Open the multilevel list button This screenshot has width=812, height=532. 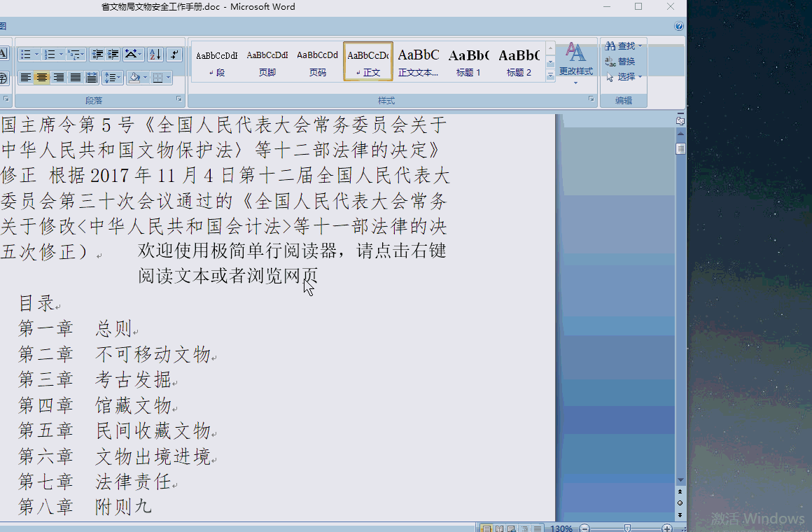click(x=76, y=55)
